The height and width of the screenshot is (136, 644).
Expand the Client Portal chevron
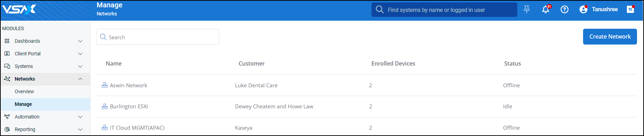coord(80,54)
